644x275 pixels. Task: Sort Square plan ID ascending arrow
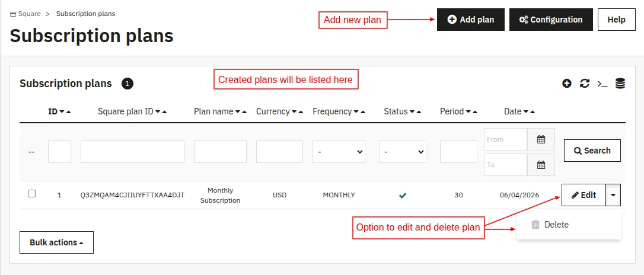pos(164,111)
